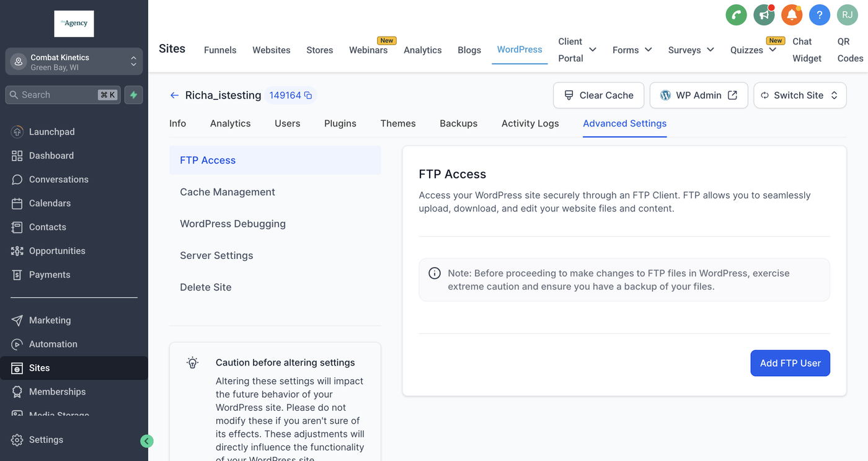Switch to the Backups tab
Screen dimensions: 868x461
(x=458, y=123)
